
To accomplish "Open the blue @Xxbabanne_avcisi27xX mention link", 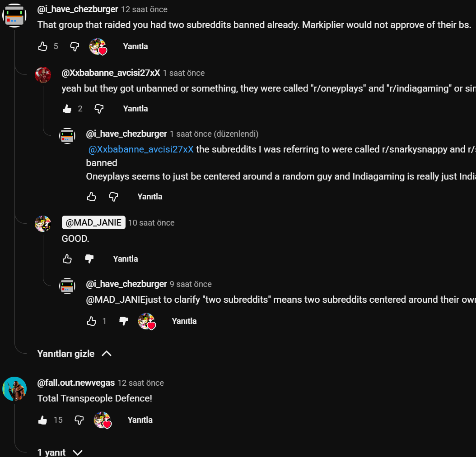I will coord(141,149).
